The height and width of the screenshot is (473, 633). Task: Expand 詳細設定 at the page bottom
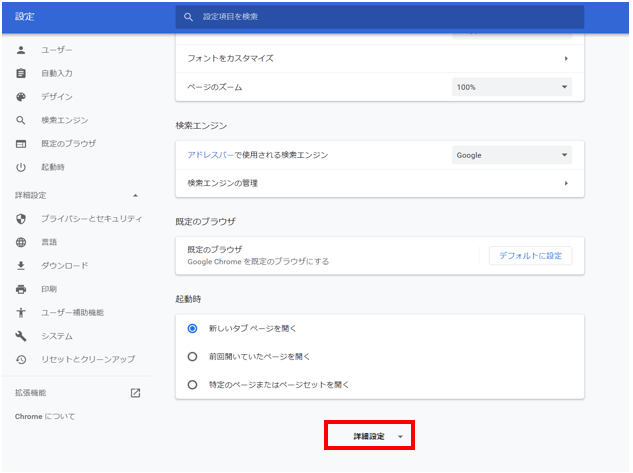tap(369, 437)
